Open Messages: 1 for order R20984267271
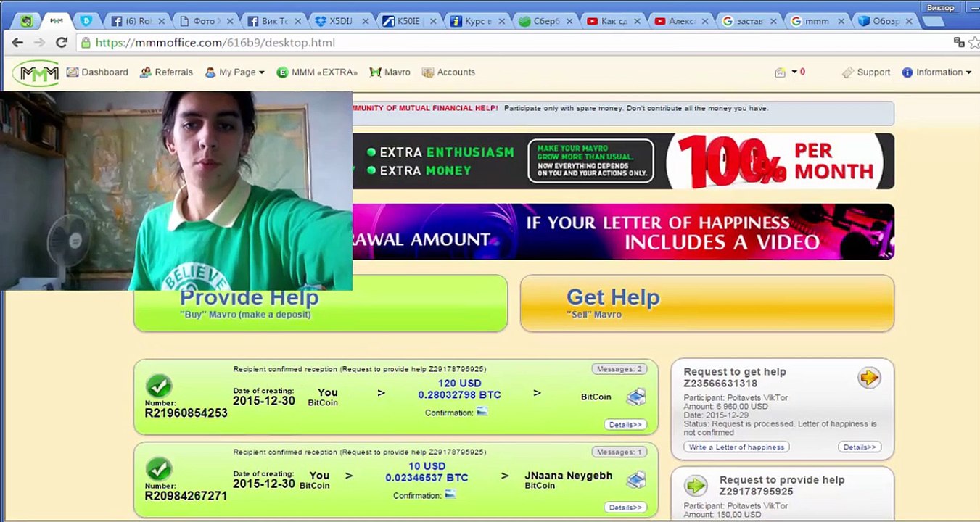The image size is (980, 522). (619, 452)
